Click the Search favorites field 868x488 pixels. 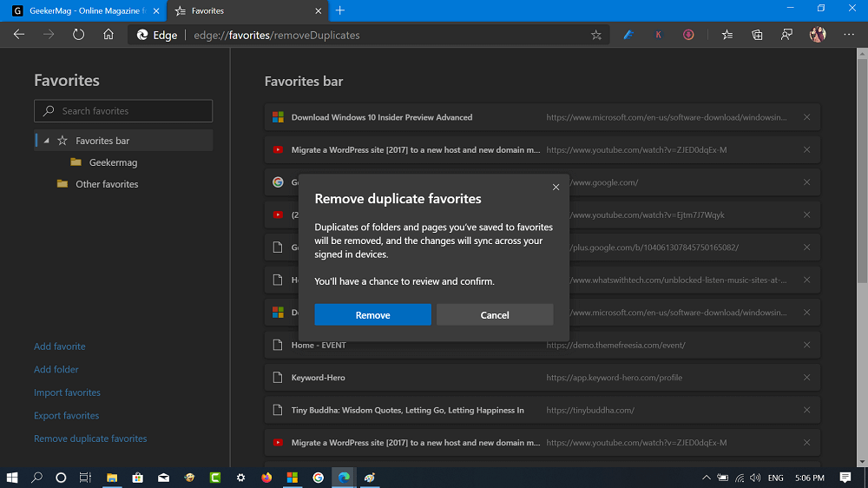click(123, 111)
